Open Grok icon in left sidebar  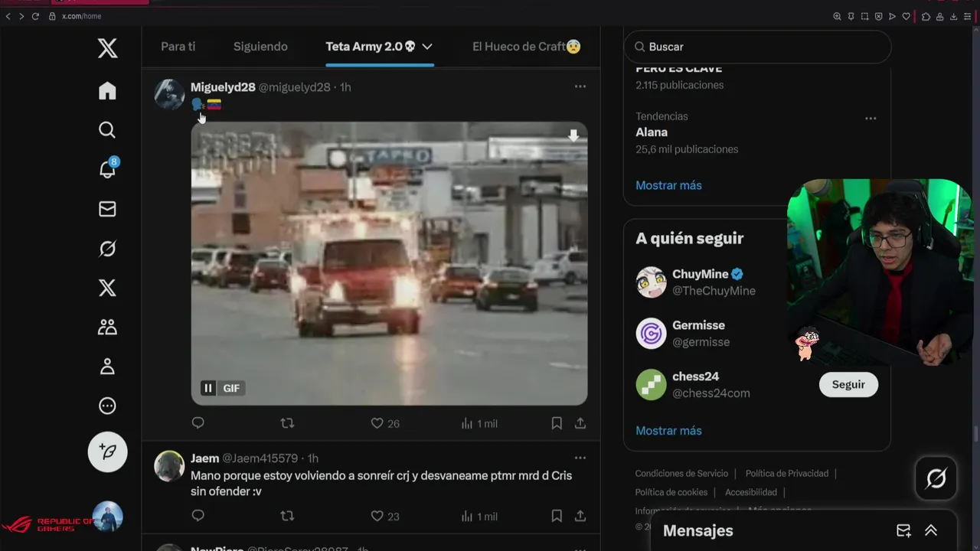click(x=107, y=249)
